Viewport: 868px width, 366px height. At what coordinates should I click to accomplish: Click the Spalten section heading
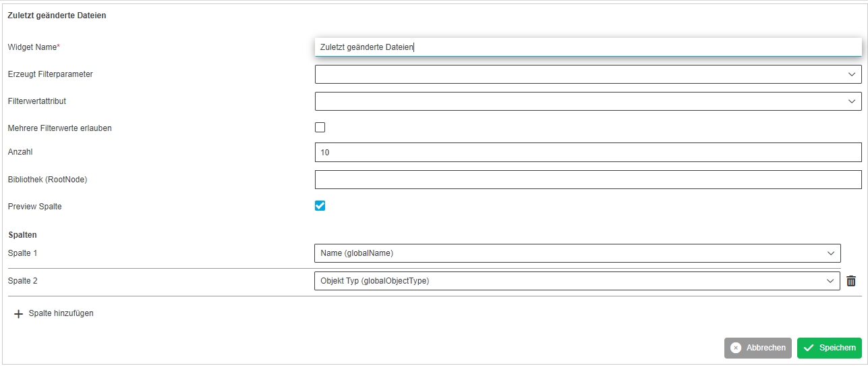click(22, 235)
